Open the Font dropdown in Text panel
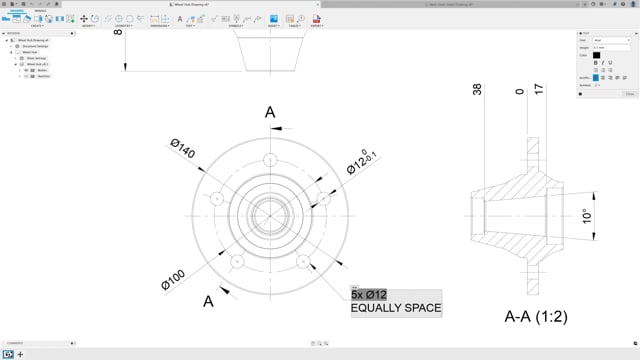 coord(611,40)
